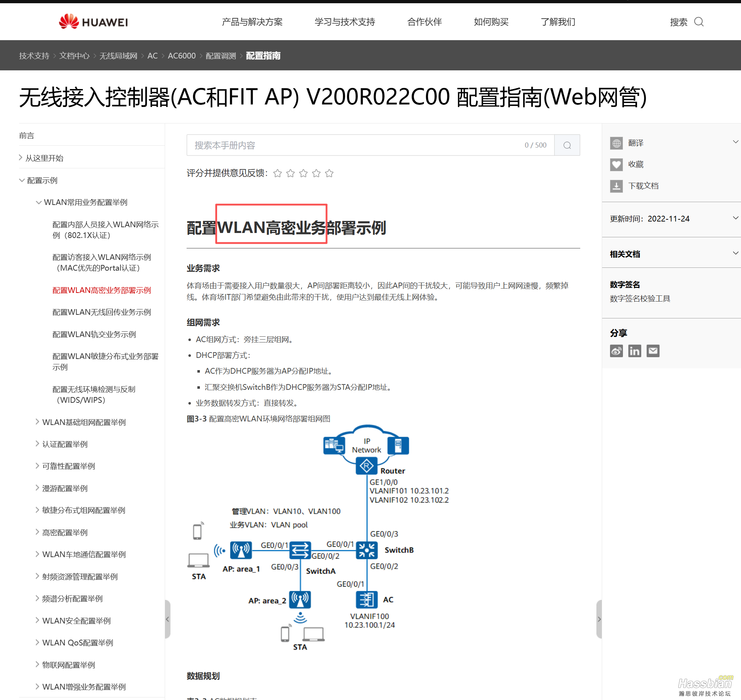Image resolution: width=741 pixels, height=700 pixels.
Task: Go to 配置调测 breadcrumb
Action: (221, 56)
